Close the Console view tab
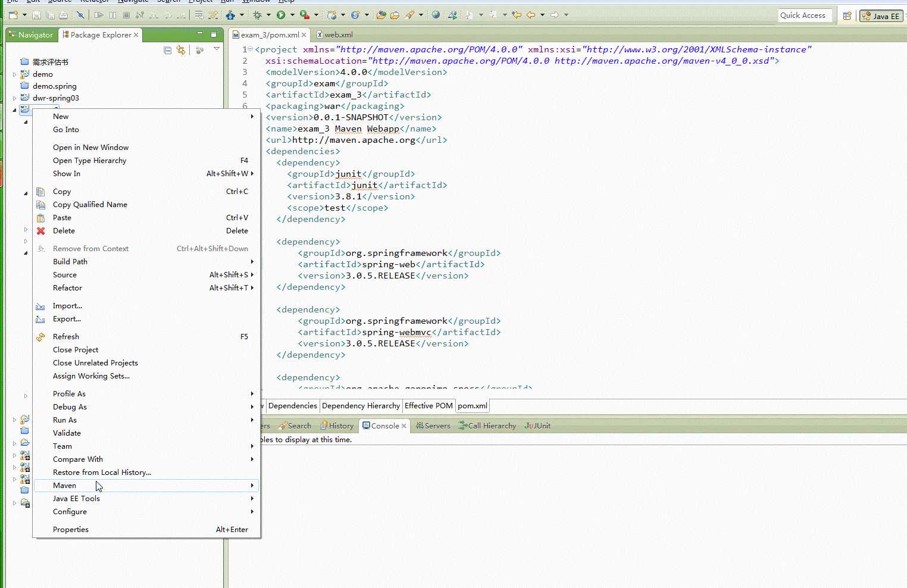 click(404, 426)
